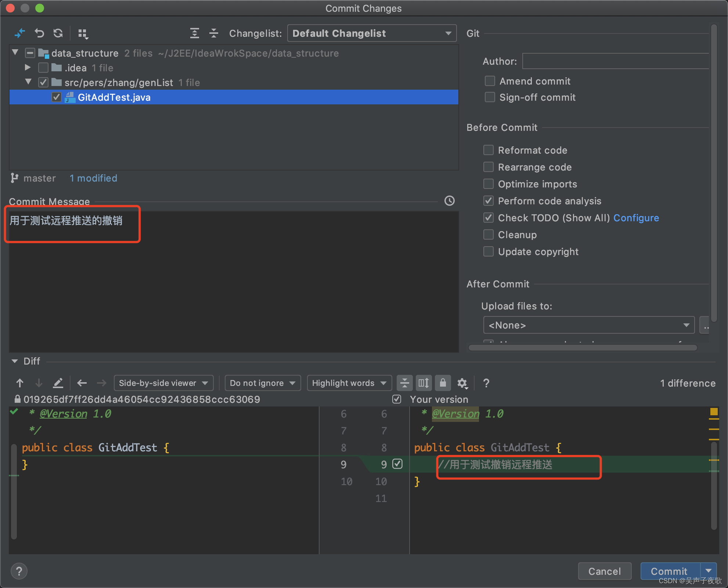Viewport: 728px width, 588px height.
Task: Go to next difference arrow
Action: (x=39, y=383)
